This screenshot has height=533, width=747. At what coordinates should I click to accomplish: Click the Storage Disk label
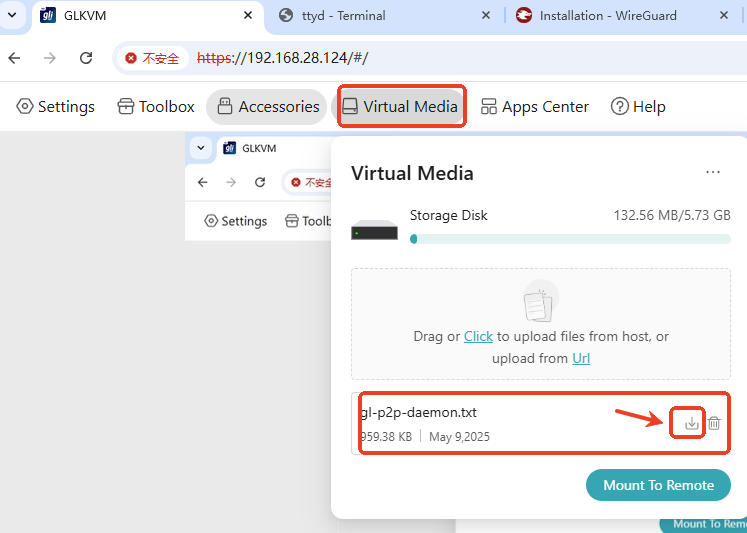click(449, 215)
